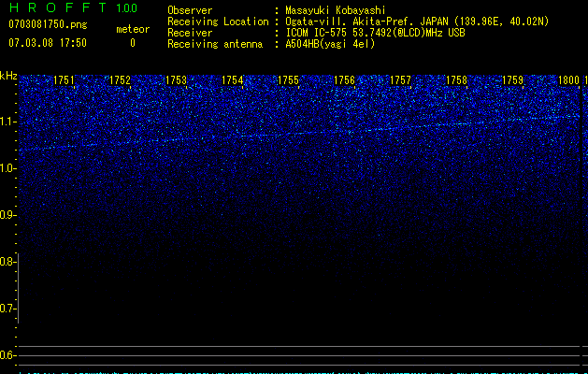588x374 pixels.
Task: Select observer name Masayuki Kobayashi
Action: click(x=336, y=10)
